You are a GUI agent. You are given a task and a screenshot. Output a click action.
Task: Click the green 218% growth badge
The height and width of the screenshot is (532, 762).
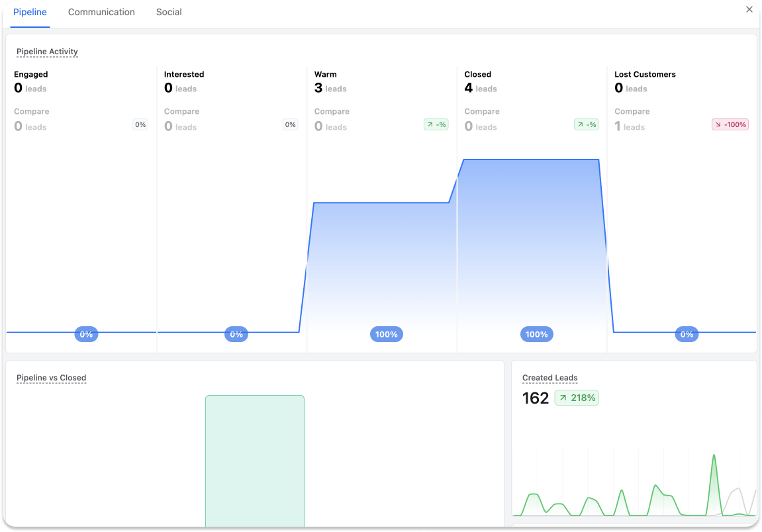pos(577,398)
